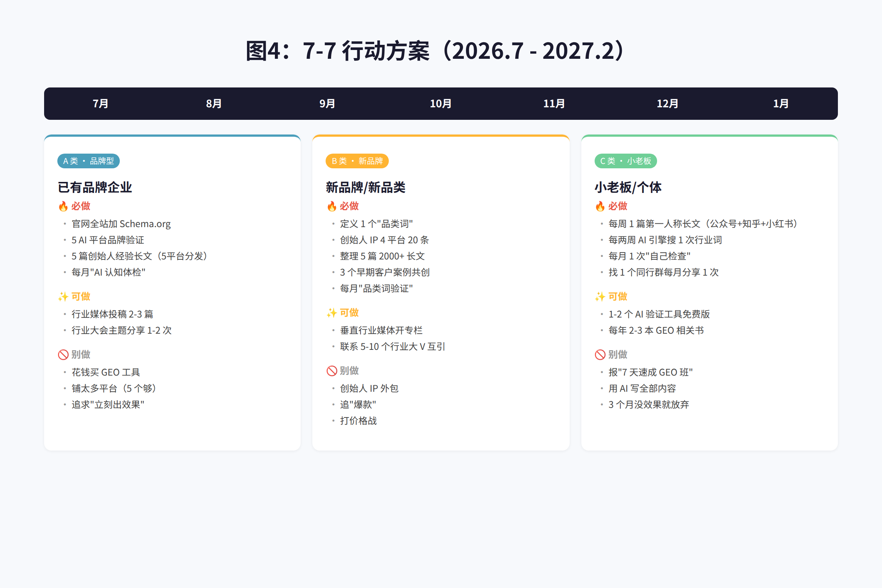Click the item 报"7 天速成 GEO 班"
Image resolution: width=882 pixels, height=588 pixels.
tap(650, 372)
